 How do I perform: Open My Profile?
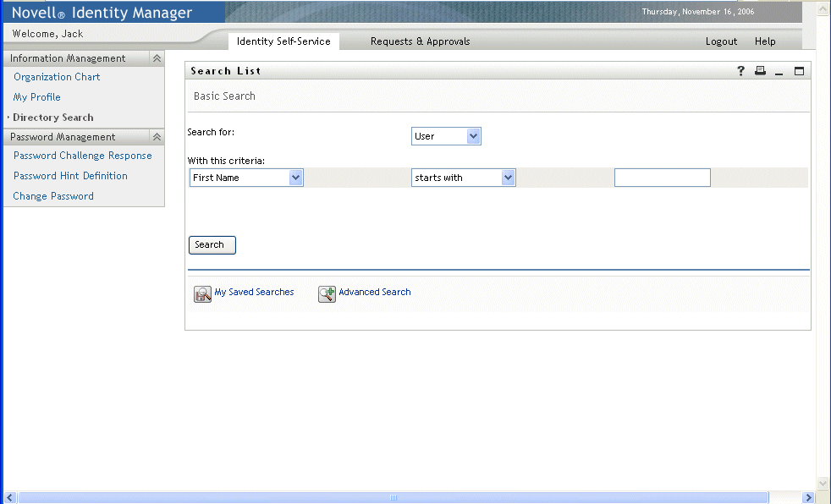[36, 97]
